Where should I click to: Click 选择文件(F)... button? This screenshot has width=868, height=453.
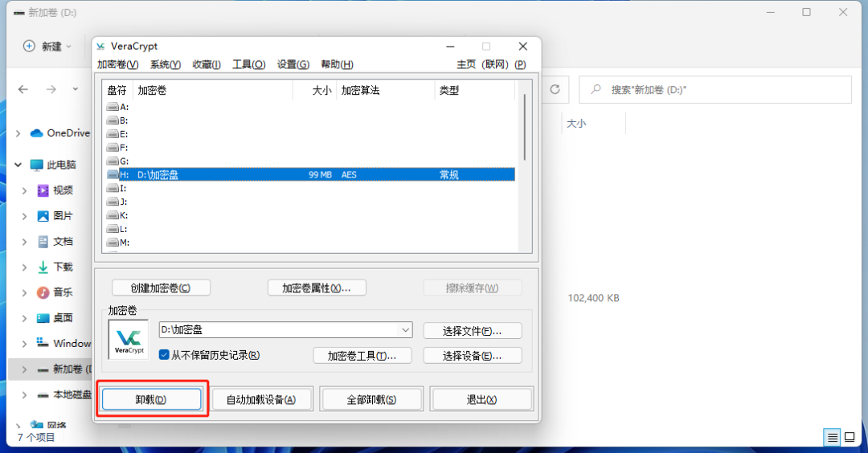pos(473,331)
